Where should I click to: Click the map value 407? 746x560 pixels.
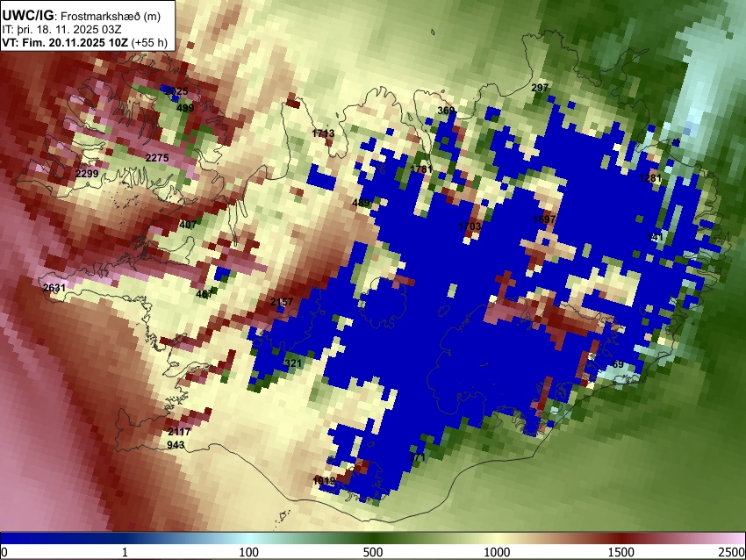188,225
